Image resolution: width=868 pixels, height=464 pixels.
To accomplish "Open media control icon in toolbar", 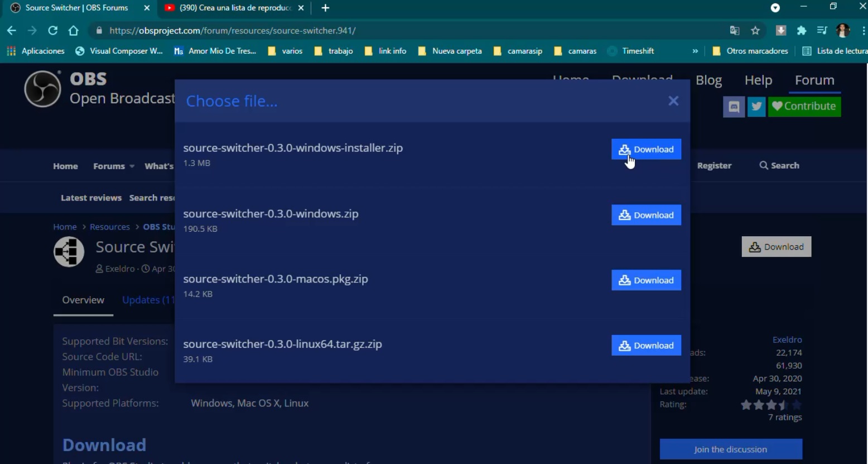I will pos(822,31).
